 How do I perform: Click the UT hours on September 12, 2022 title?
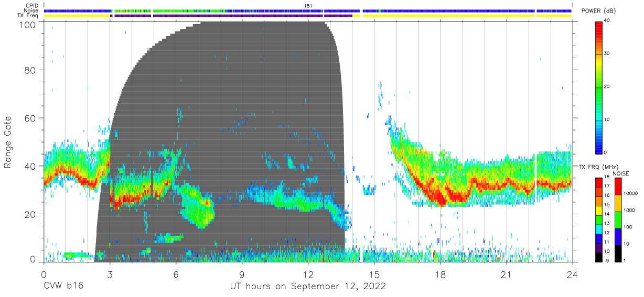(x=308, y=286)
